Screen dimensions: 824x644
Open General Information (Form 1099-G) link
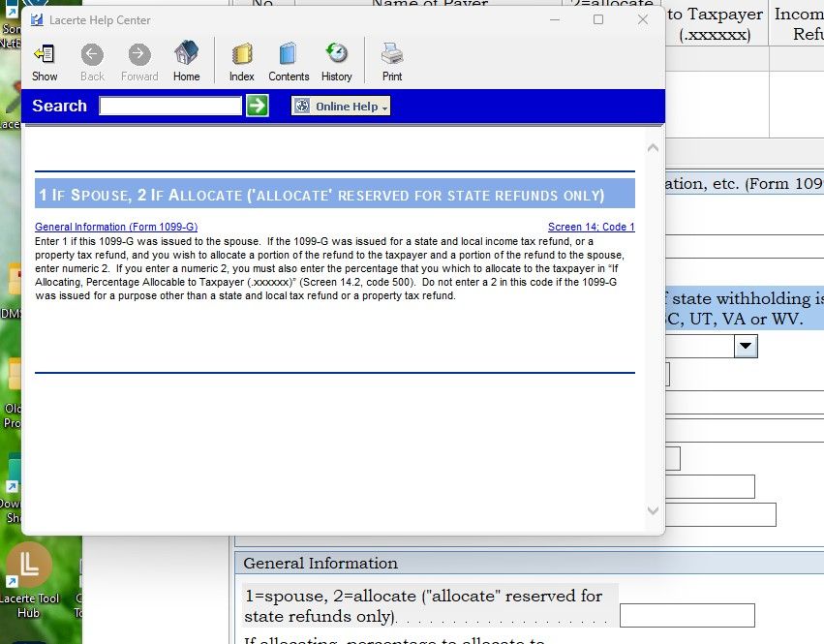click(x=116, y=228)
